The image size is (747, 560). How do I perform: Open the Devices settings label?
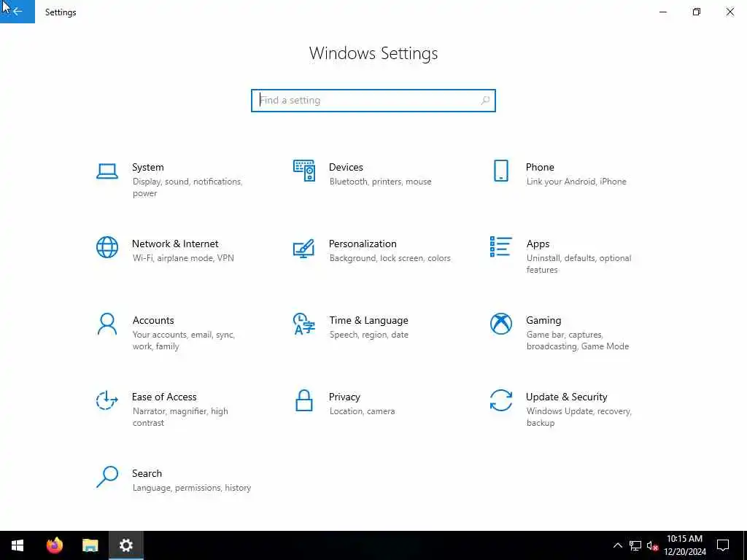click(x=346, y=167)
